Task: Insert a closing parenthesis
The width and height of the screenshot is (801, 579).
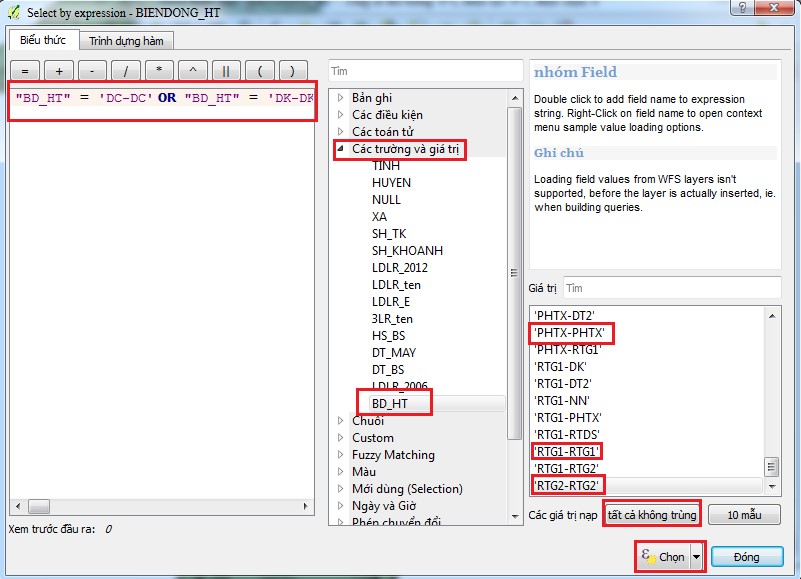Action: (293, 71)
